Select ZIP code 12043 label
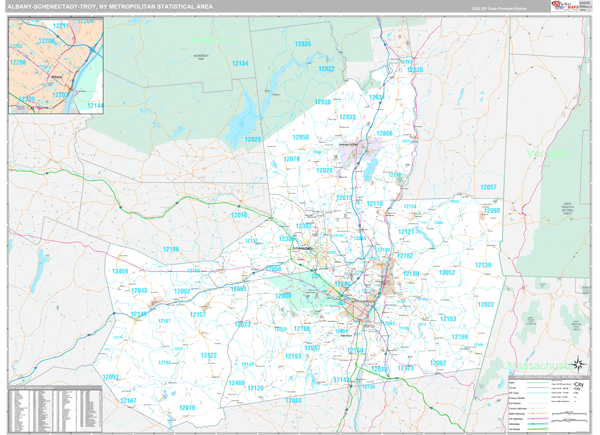The width and height of the screenshot is (600, 435). 139,290
